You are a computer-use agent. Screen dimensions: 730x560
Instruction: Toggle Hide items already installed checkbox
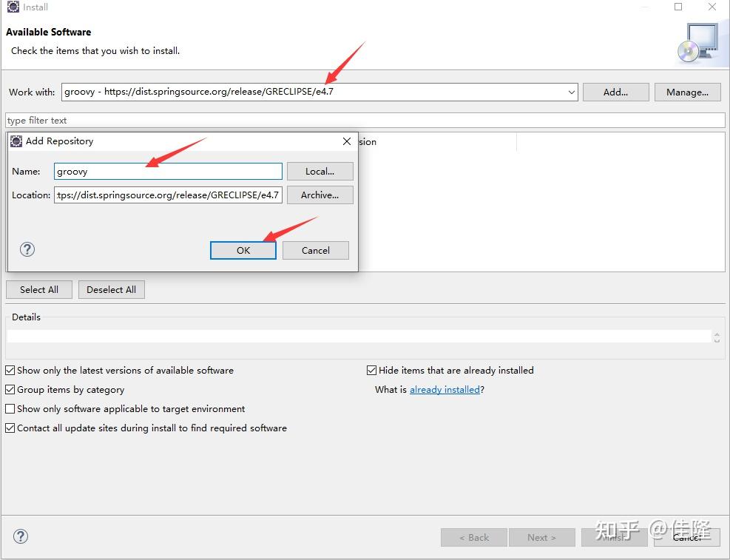371,371
